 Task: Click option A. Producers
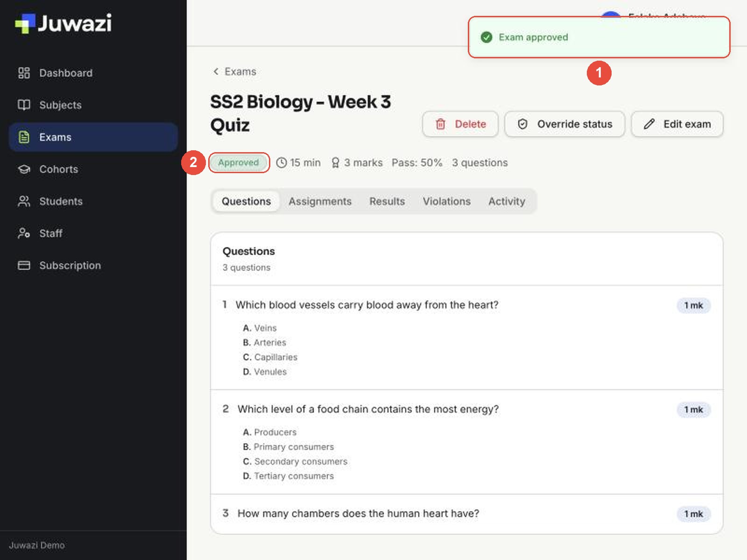click(269, 432)
